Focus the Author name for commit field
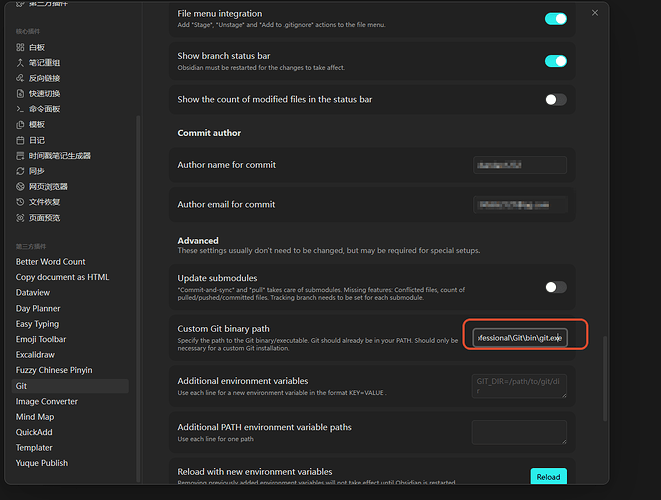The width and height of the screenshot is (661, 500). [x=520, y=165]
